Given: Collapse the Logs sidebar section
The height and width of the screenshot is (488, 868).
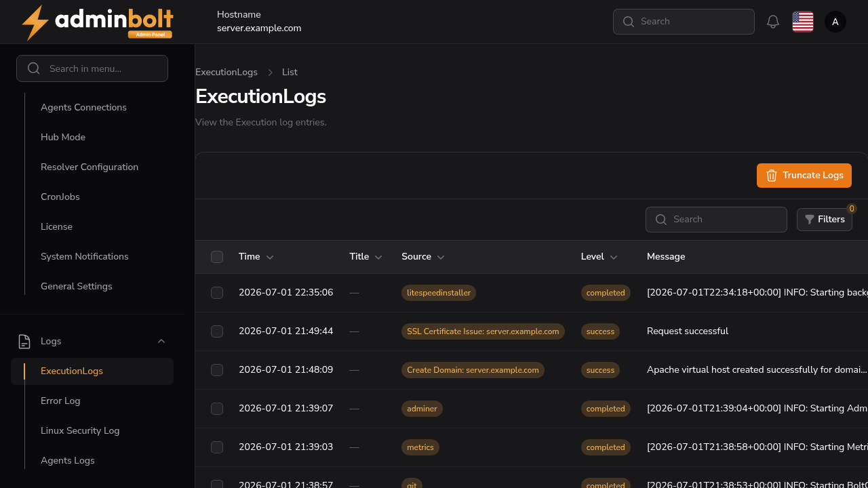Looking at the screenshot, I should coord(161,341).
